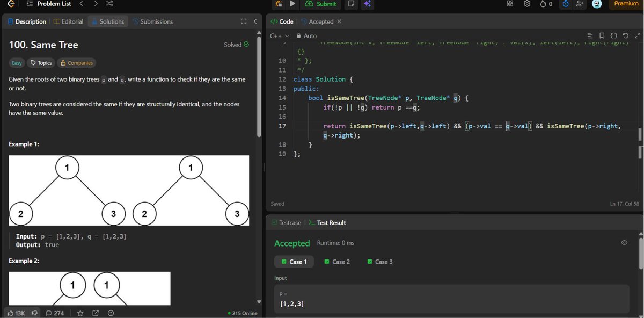
Task: Switch to the Submissions tab
Action: tap(152, 21)
